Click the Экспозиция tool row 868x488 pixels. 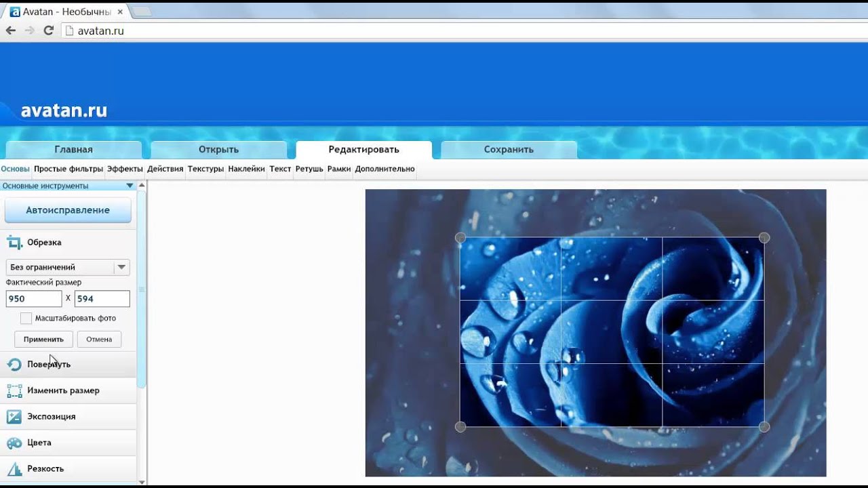pos(68,417)
